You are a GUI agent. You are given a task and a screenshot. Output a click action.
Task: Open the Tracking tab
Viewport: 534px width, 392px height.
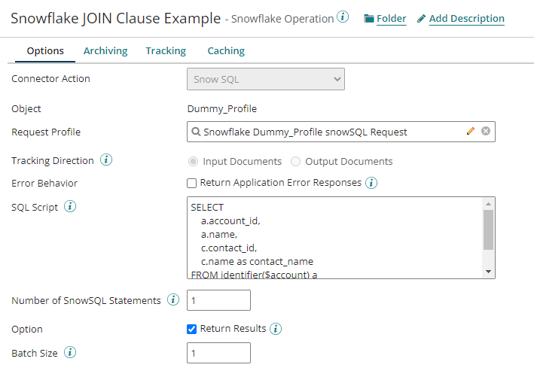pos(166,50)
